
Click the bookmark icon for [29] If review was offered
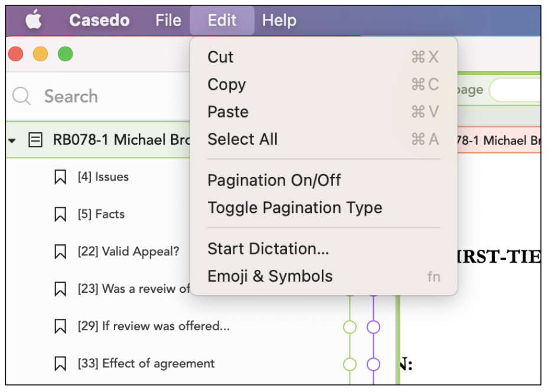(x=60, y=326)
